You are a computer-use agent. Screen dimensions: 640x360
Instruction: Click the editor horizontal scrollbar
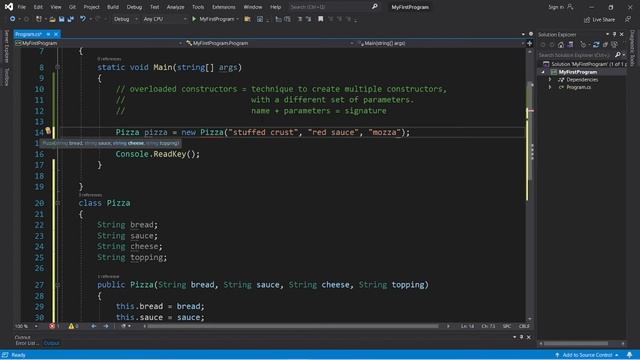click(293, 326)
